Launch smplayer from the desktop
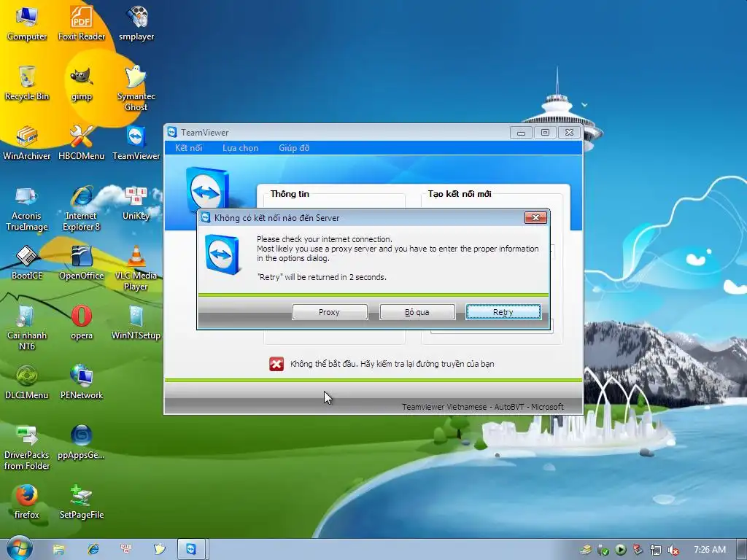The width and height of the screenshot is (747, 560). (x=136, y=23)
